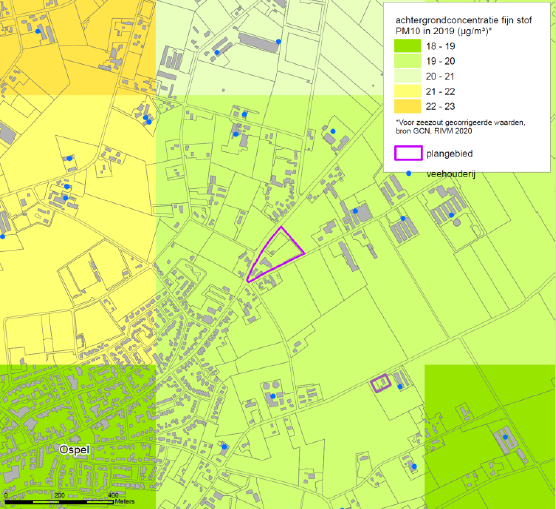Click the 'bron GCN, RIVM 2020' source note

click(434, 131)
